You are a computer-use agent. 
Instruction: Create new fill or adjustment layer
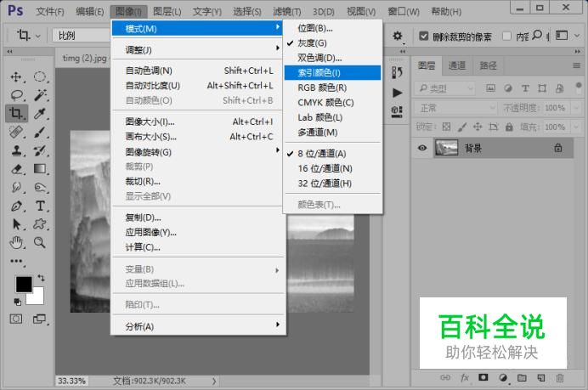503,377
